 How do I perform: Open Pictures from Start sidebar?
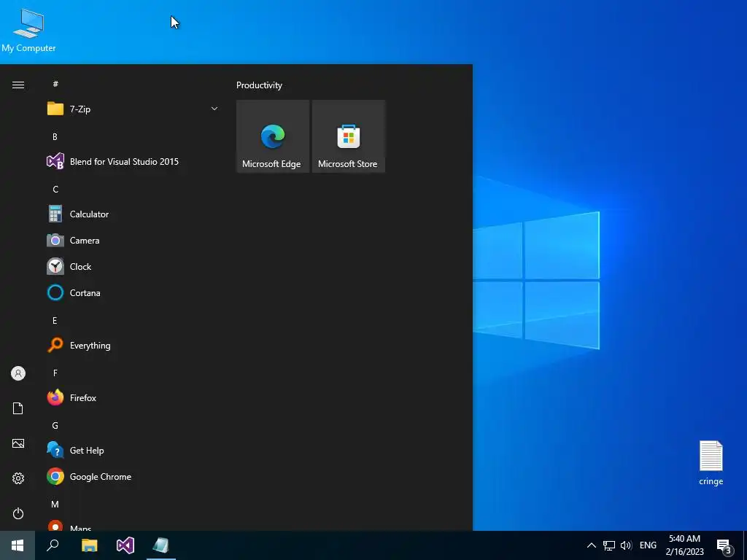[x=18, y=443]
